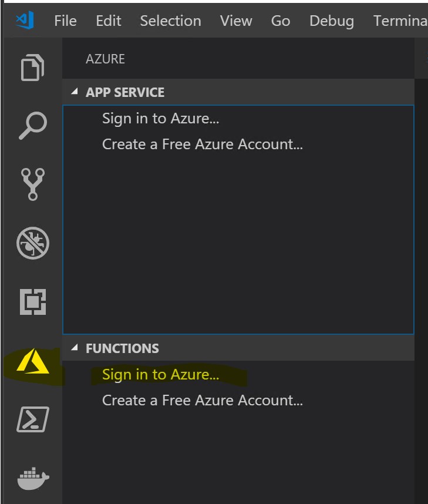Open the View menu
This screenshot has height=504, width=428.
236,21
